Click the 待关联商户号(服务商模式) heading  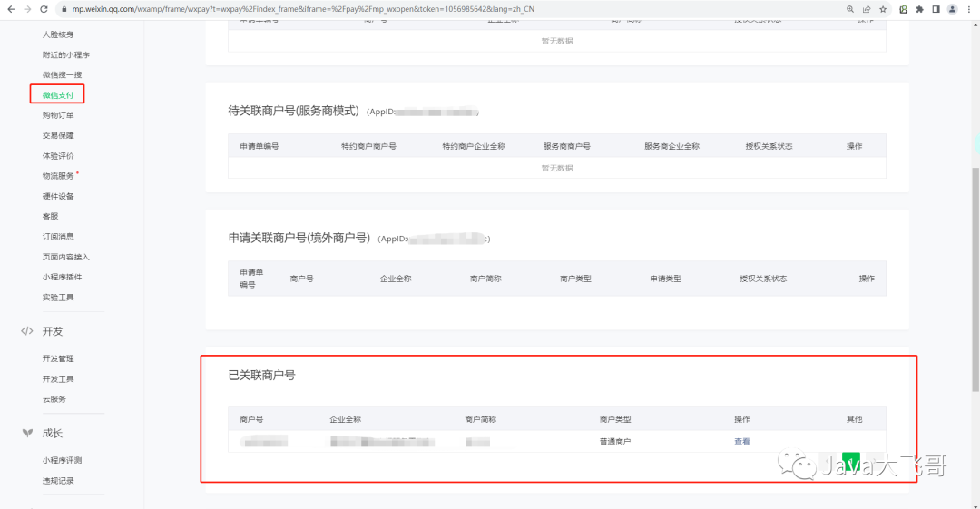click(293, 111)
